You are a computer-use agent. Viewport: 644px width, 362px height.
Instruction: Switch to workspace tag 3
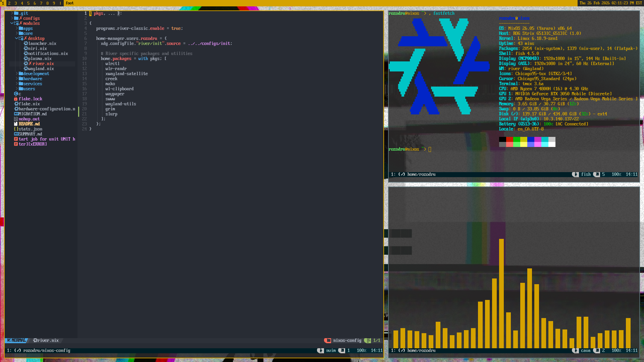pos(16,3)
